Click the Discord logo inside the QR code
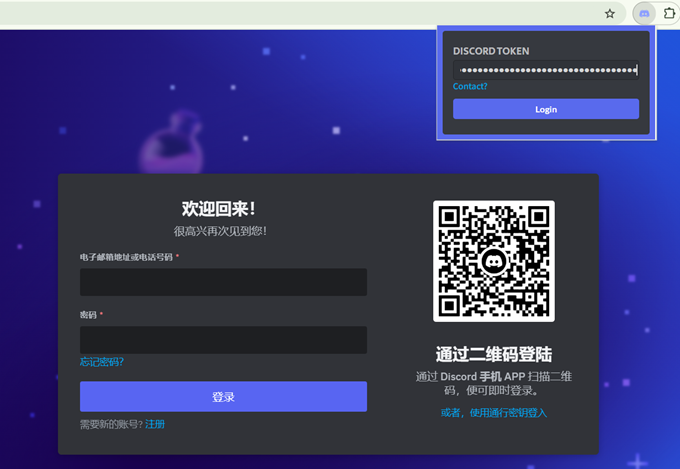This screenshot has height=469, width=680. tap(493, 261)
